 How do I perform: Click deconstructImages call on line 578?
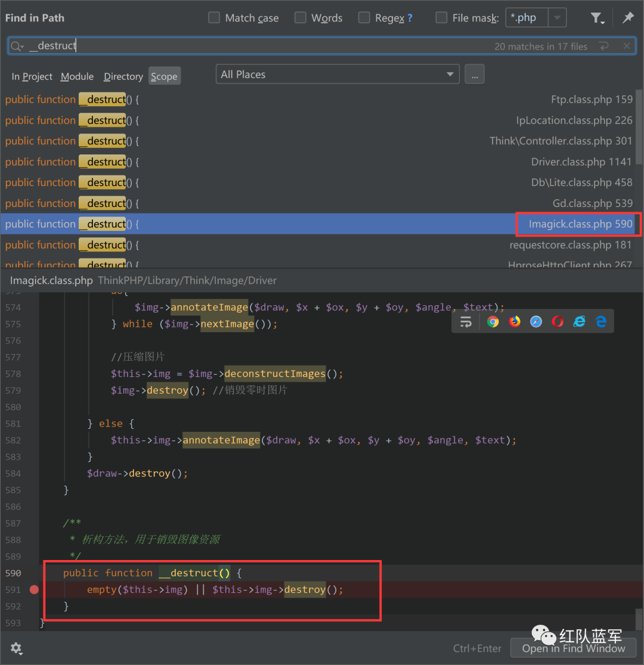tap(275, 373)
